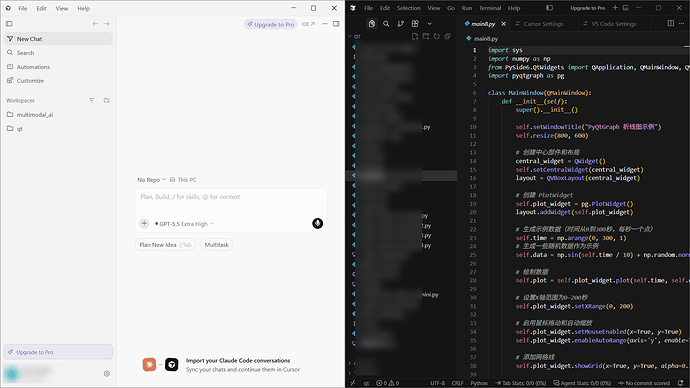Open the Selection menu in the IDE
Screen dimensions: 690x388
(409, 8)
